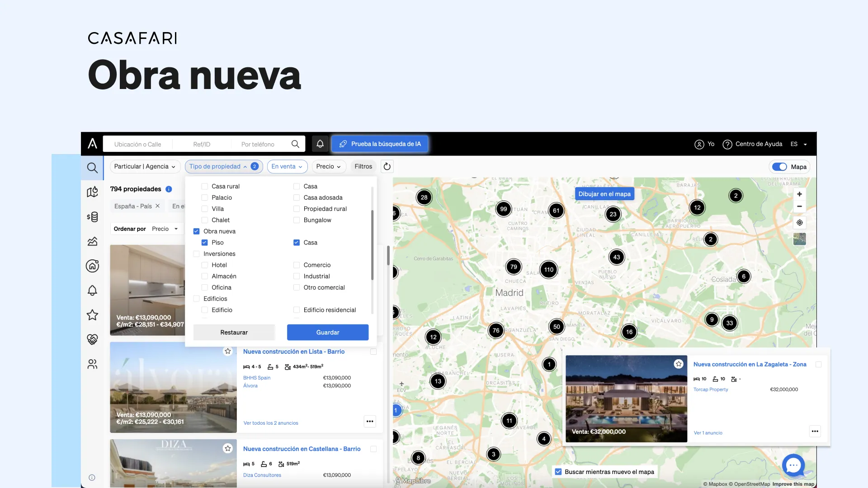The image size is (868, 488).
Task: Open the Precio filter dropdown
Action: [x=329, y=166]
